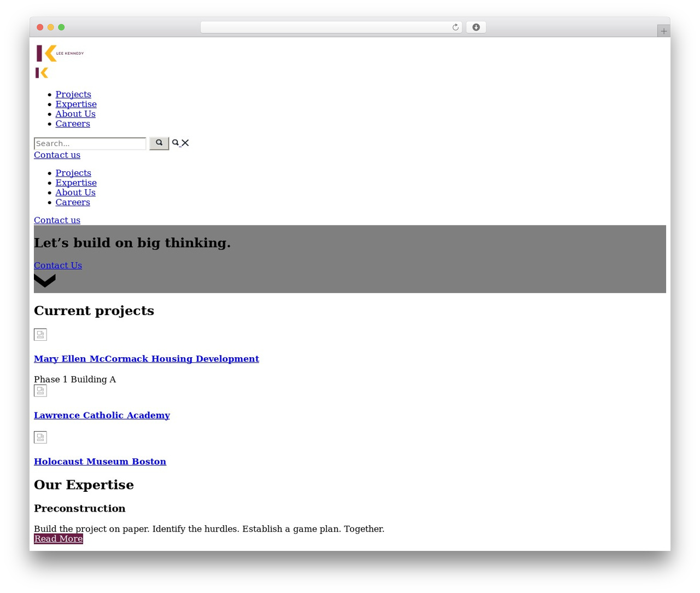Click the broken image above Mary Ellen McCormack
The width and height of the screenshot is (700, 593).
(40, 334)
